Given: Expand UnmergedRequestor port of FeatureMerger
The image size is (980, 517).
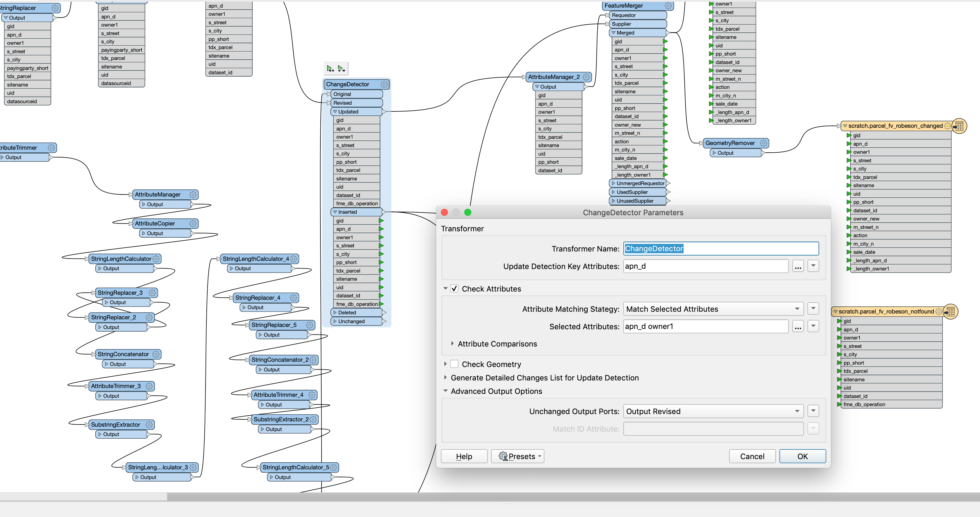Looking at the screenshot, I should [x=613, y=183].
